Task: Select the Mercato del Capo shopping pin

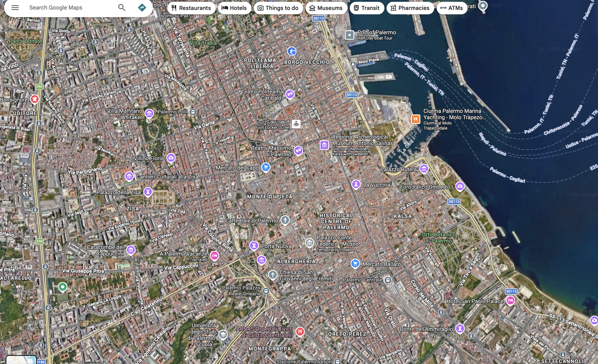Action: 266,167
